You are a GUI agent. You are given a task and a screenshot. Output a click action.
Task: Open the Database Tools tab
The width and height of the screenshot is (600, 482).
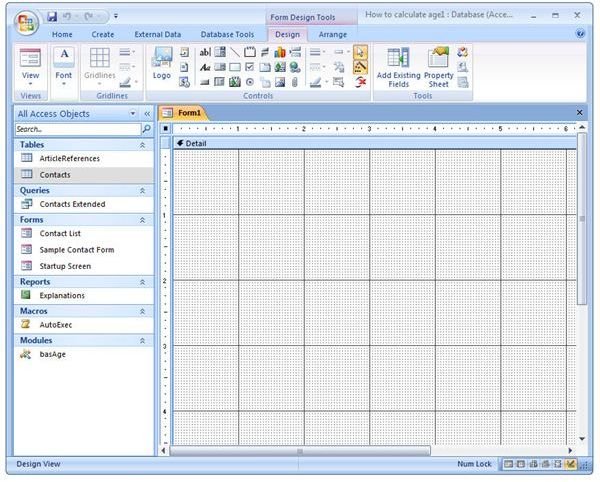click(x=227, y=34)
